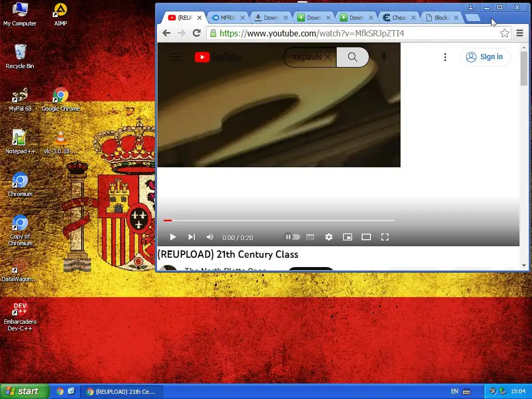Bookmark this page with the star

(x=504, y=33)
